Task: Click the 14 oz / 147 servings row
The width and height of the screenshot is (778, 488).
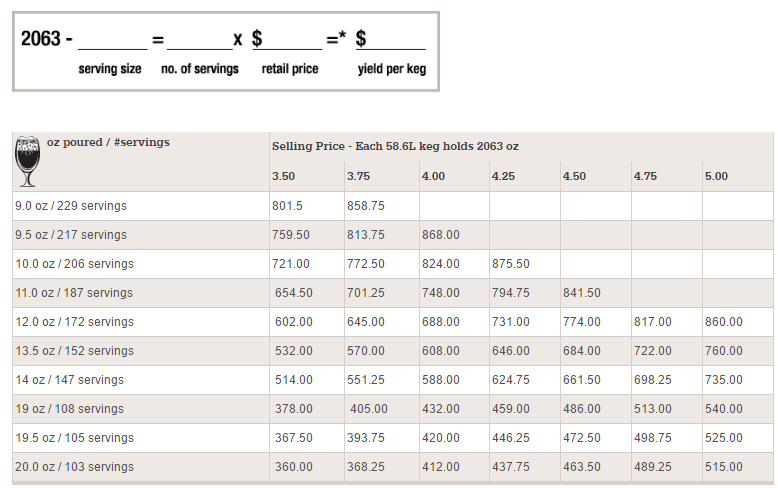Action: [x=392, y=380]
